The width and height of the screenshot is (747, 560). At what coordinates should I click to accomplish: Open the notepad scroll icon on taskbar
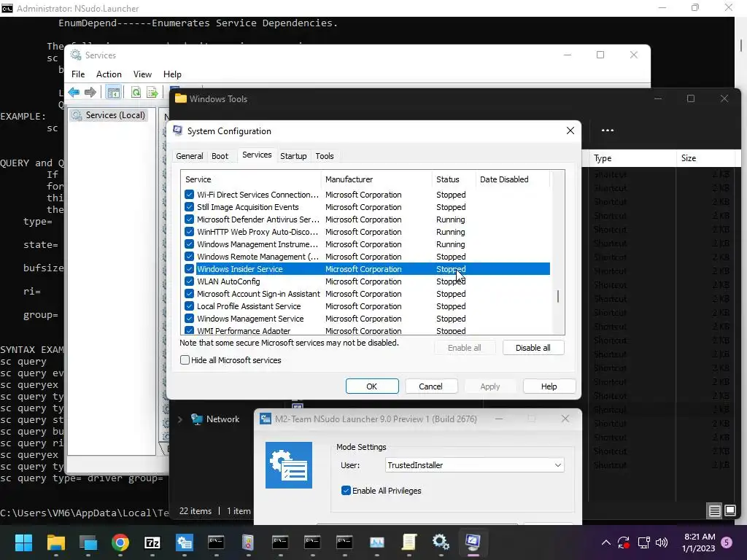pyautogui.click(x=409, y=542)
